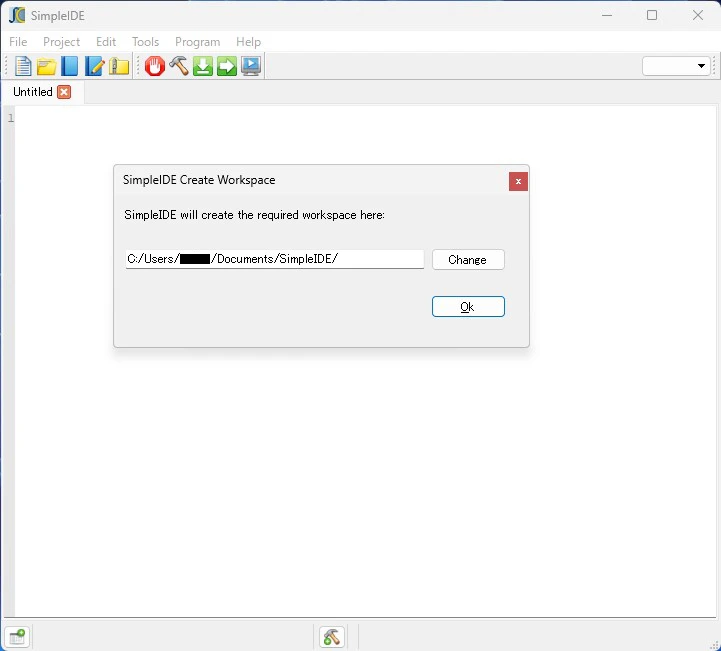The width and height of the screenshot is (721, 651).
Task: Open the Edit menu
Action: pos(106,42)
